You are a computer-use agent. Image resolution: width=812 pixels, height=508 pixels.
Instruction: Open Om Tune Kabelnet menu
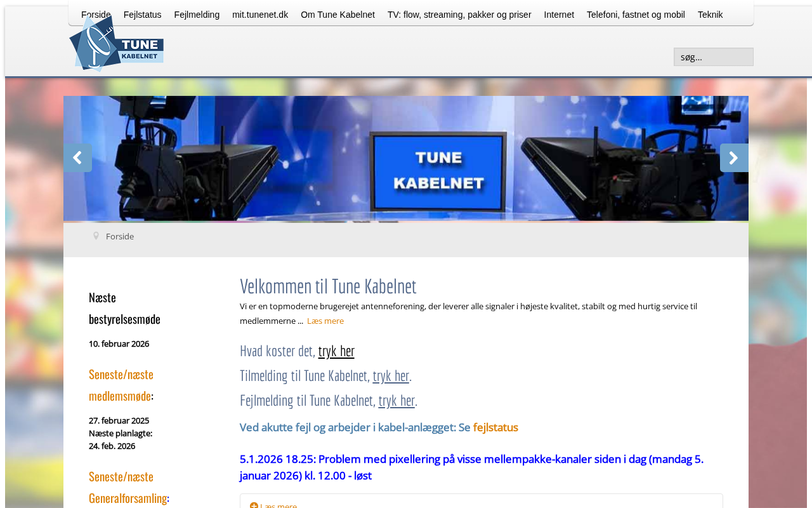tap(337, 15)
